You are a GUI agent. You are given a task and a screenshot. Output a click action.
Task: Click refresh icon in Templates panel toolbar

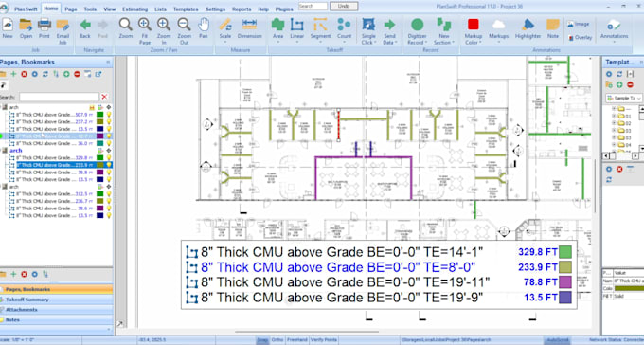point(619,74)
